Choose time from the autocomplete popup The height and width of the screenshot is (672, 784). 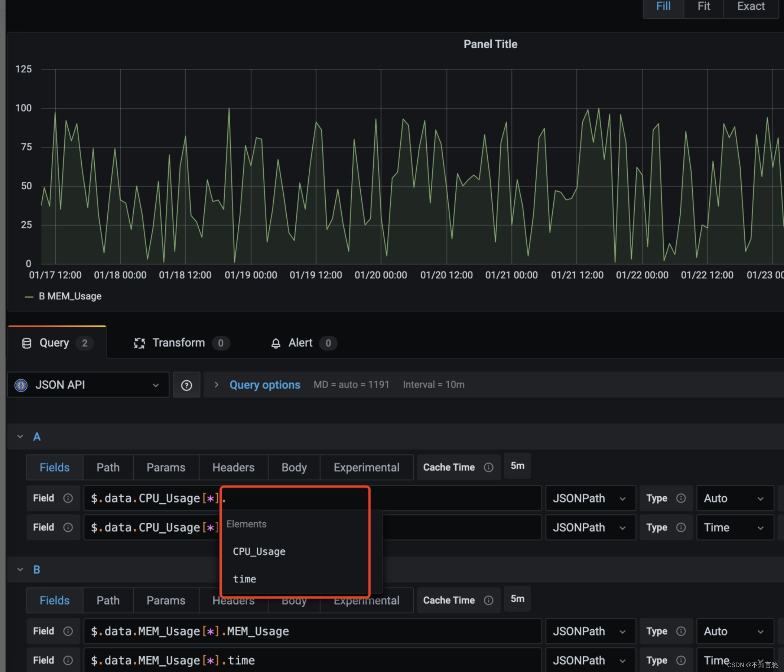pyautogui.click(x=244, y=578)
